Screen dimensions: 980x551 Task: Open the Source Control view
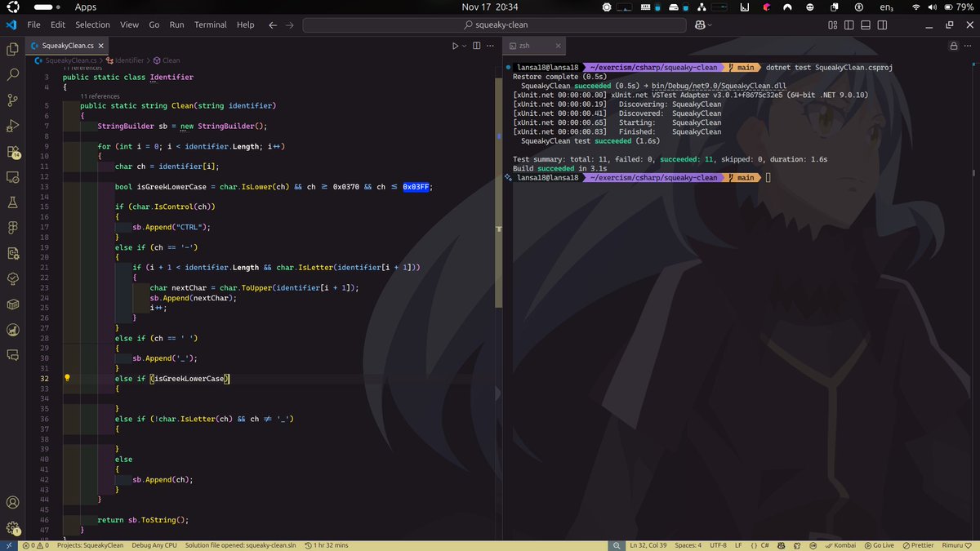11,100
